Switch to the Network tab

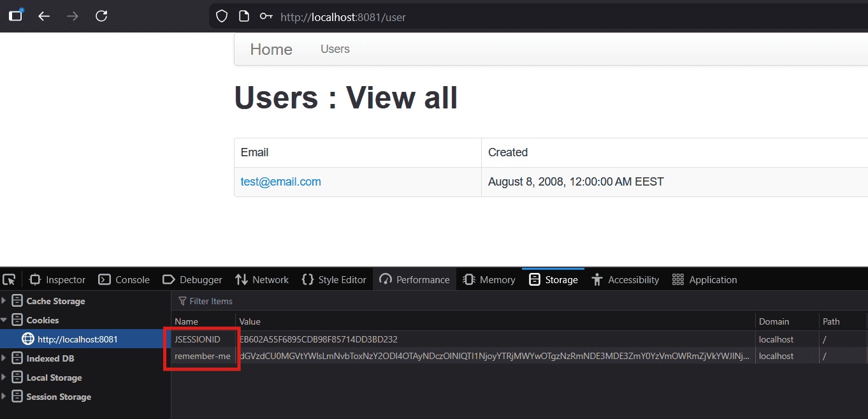point(262,279)
